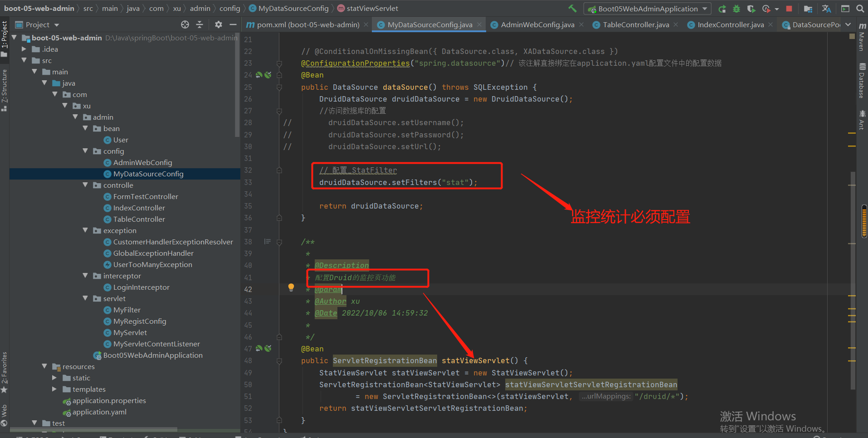Click the yellow lightbulb intention icon
Viewport: 868px width, 438px height.
click(291, 287)
